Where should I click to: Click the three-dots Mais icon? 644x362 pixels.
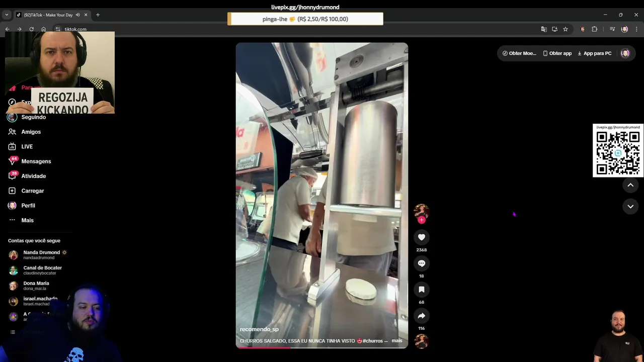(x=12, y=220)
